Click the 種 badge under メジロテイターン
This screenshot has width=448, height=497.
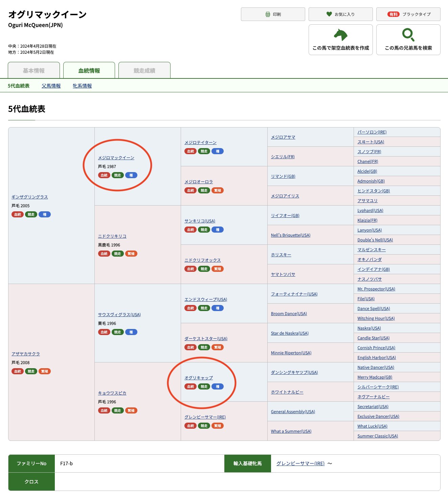click(x=218, y=151)
